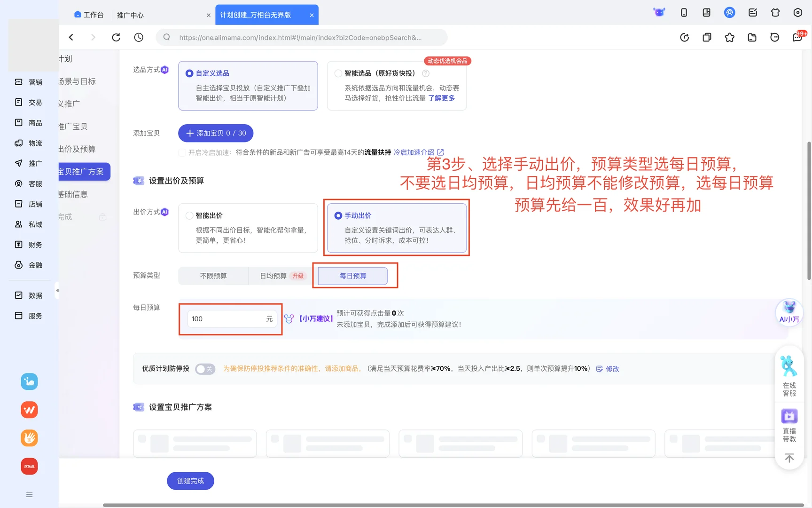812x508 pixels.
Task: Select the 自定义选品 radio option
Action: [x=189, y=73]
